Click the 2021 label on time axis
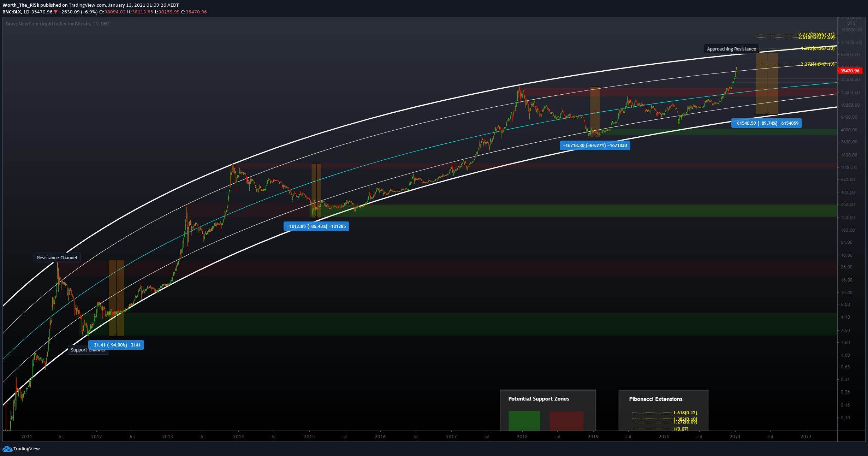This screenshot has width=868, height=456. coord(735,437)
